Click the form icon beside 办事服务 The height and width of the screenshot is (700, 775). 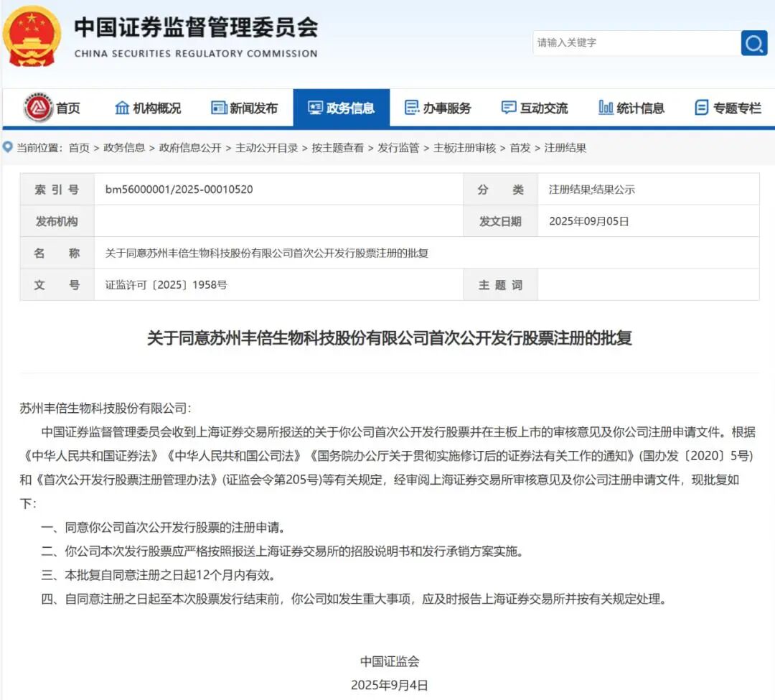click(x=412, y=107)
